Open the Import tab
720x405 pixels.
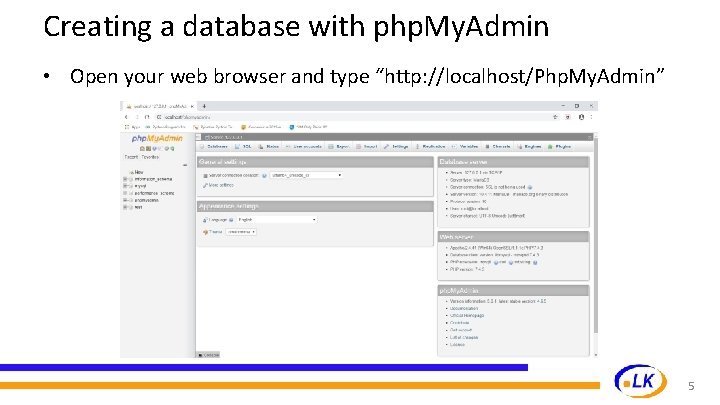pyautogui.click(x=367, y=146)
